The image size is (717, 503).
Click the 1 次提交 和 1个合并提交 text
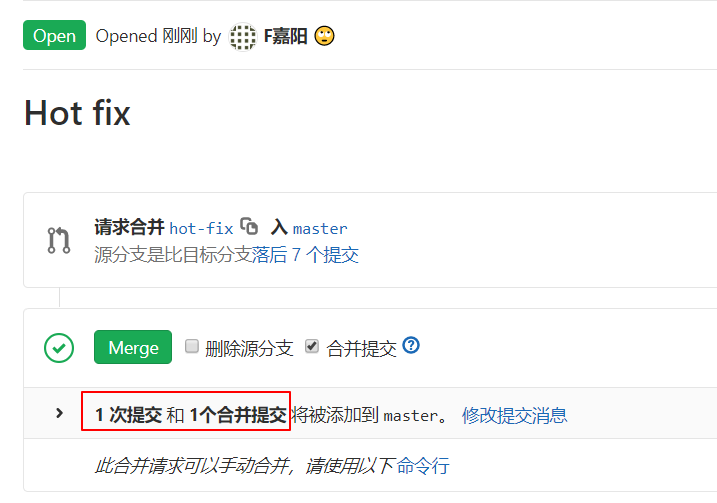[x=191, y=415]
